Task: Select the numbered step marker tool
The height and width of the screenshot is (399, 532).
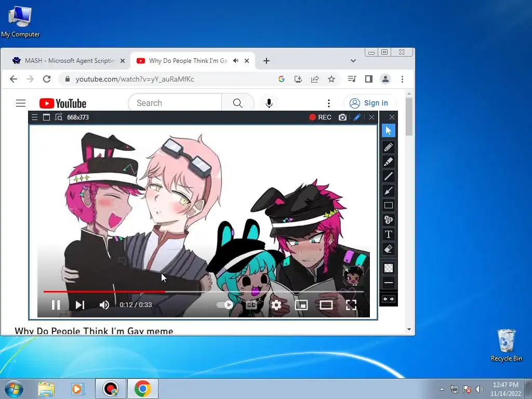Action: click(x=389, y=220)
